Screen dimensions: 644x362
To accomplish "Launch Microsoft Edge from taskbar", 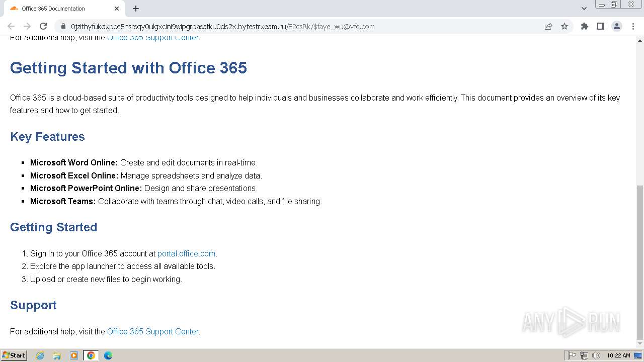I will click(108, 355).
